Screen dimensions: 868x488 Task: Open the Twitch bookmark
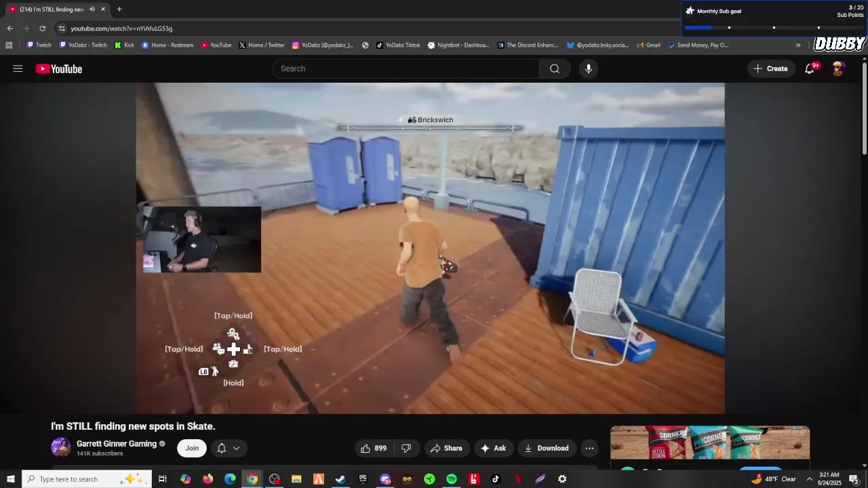(x=39, y=45)
